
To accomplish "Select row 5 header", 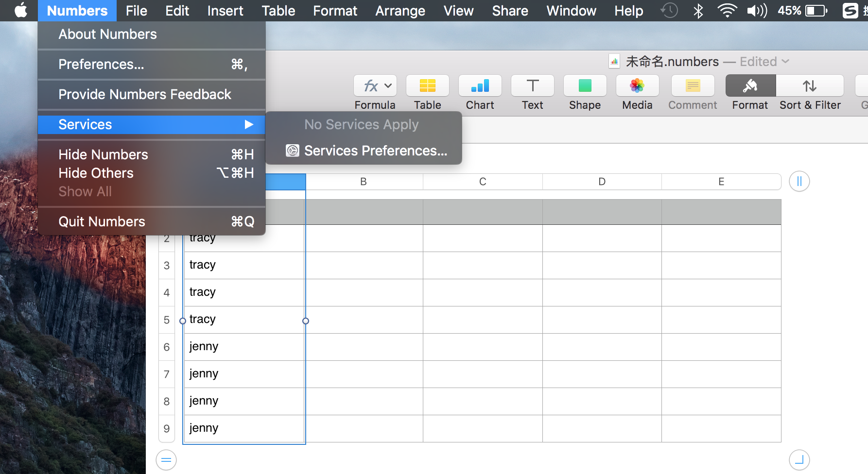I will pos(167,320).
